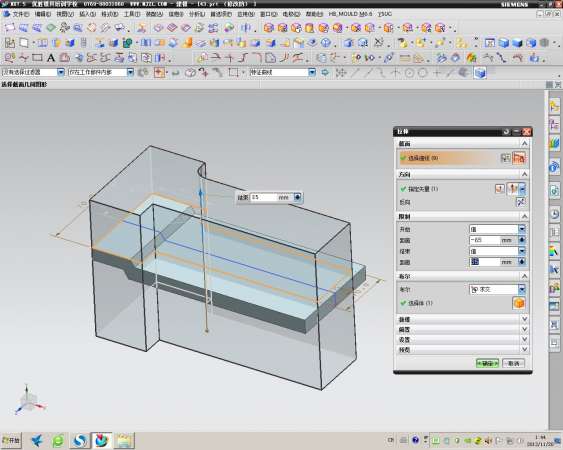Toggle Quadrant Point snap option

tap(423, 73)
